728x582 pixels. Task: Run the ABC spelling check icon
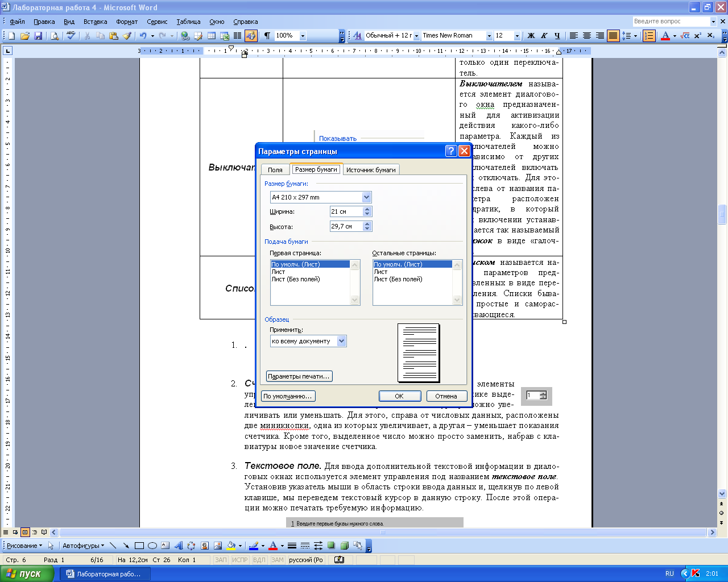tap(71, 36)
